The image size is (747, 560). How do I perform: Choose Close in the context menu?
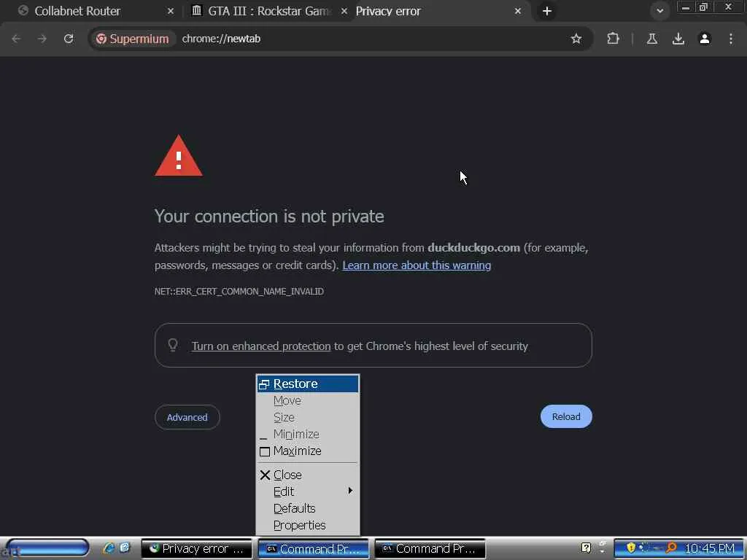[x=308, y=475]
